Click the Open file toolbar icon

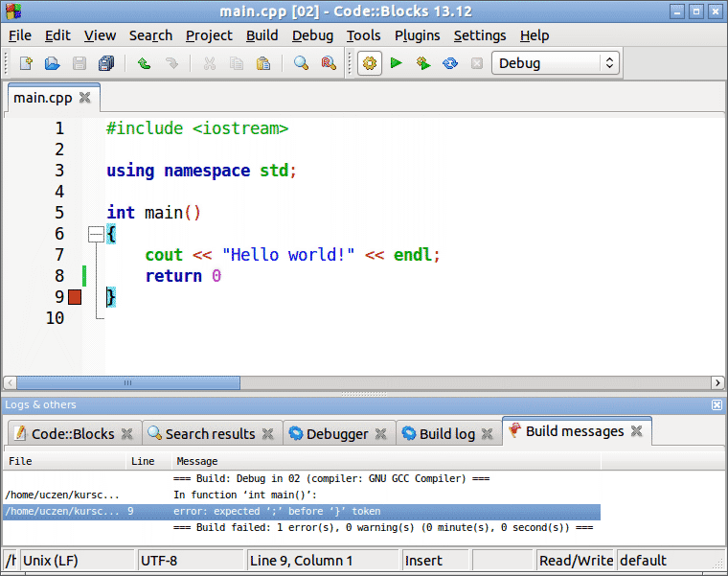click(x=52, y=63)
